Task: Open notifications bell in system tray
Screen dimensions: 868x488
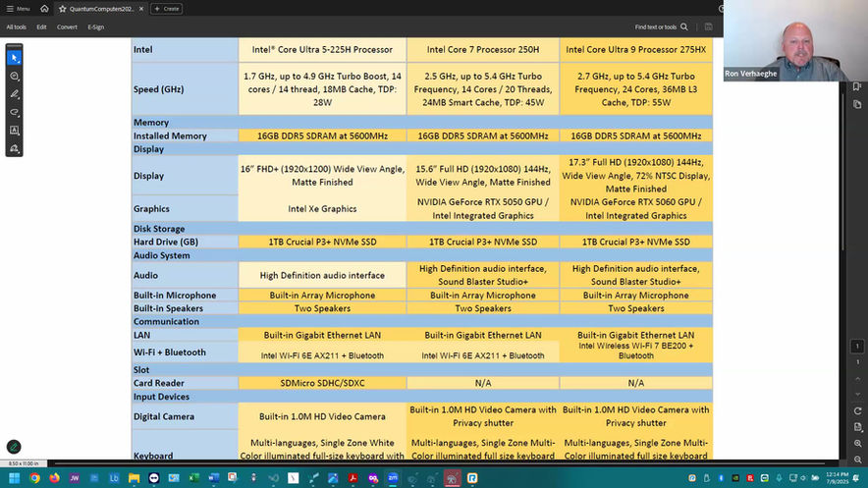Action: (x=856, y=478)
